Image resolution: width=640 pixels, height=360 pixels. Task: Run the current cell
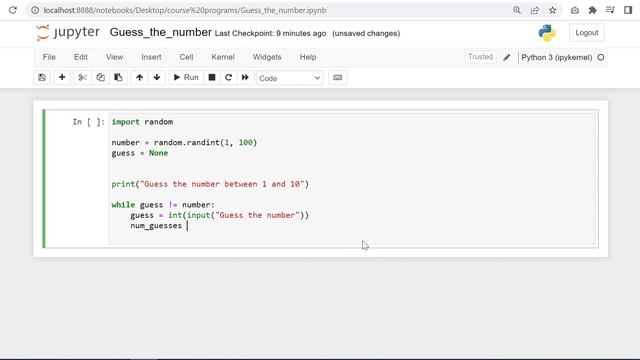(186, 78)
